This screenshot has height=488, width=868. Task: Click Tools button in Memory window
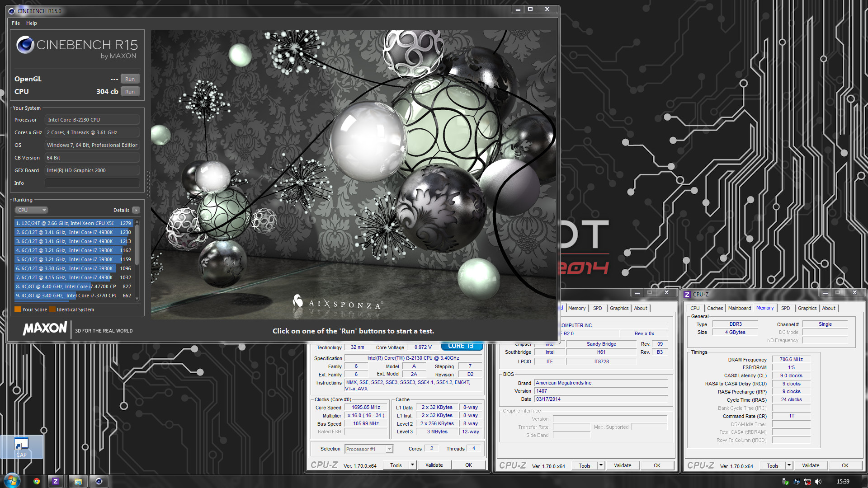coord(773,465)
